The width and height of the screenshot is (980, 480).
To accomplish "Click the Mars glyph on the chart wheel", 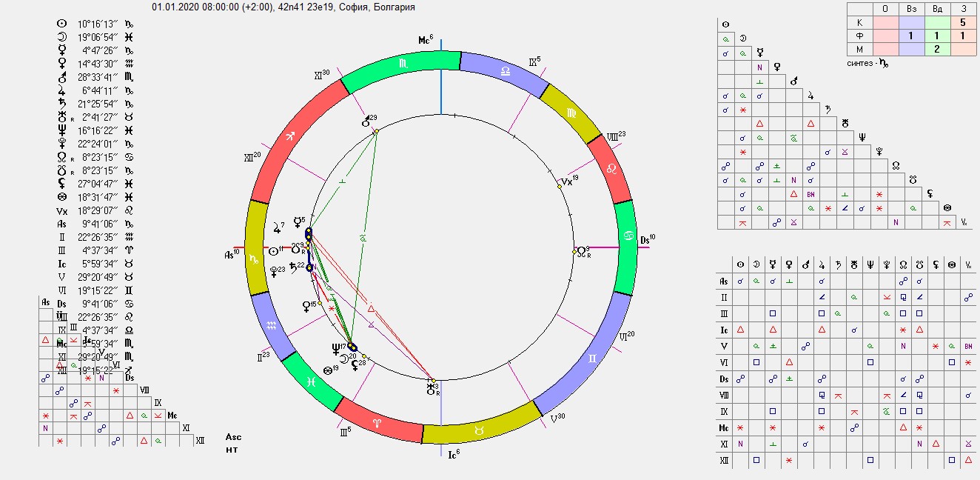I will point(366,121).
